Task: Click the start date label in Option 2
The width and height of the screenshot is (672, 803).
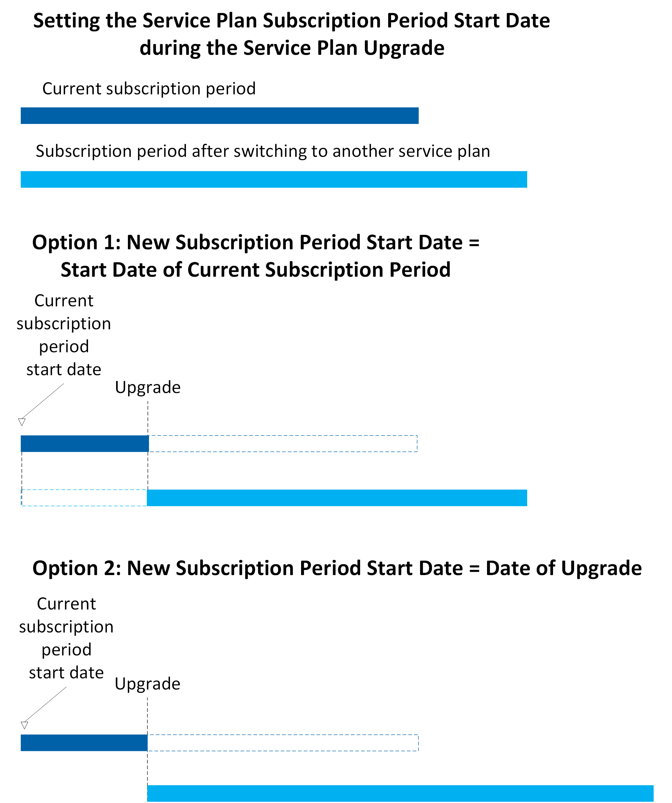Action: point(67,638)
